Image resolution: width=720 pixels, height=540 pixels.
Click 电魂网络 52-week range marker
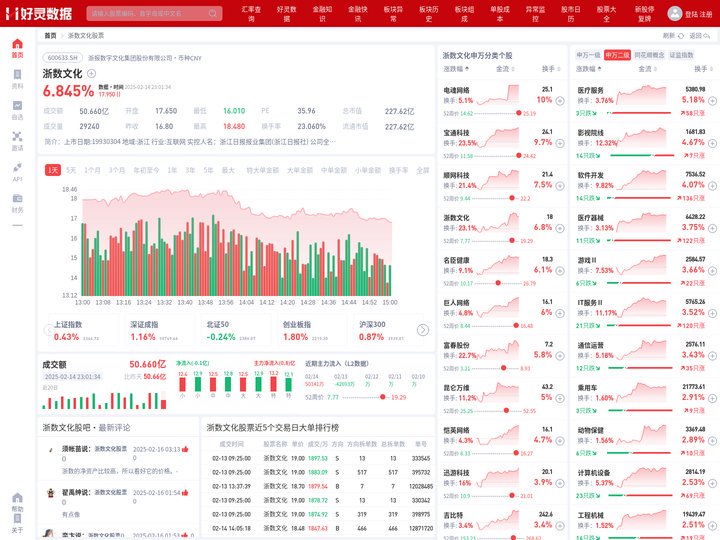(x=519, y=113)
